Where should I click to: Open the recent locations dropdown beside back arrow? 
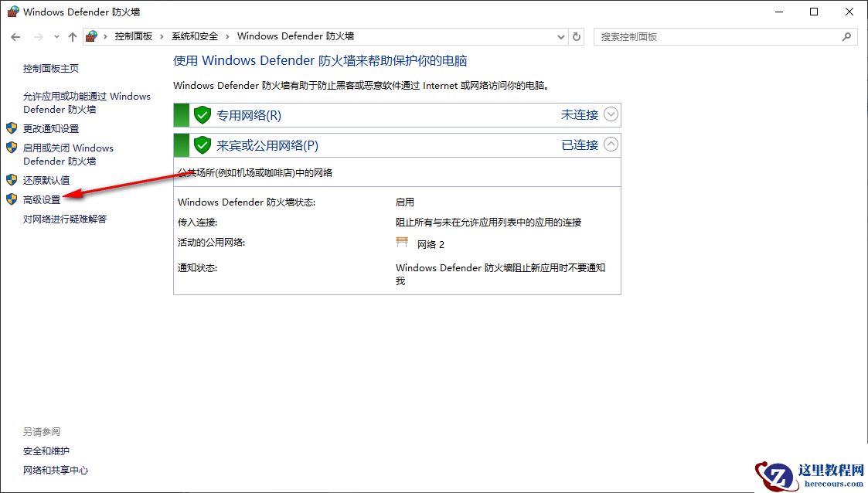click(56, 36)
